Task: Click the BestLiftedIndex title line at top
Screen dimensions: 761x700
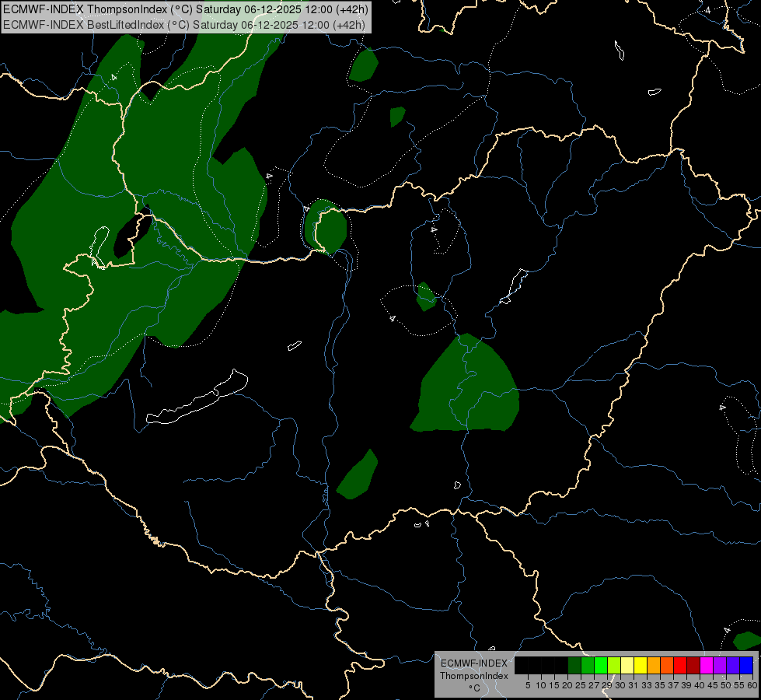Action: point(184,25)
